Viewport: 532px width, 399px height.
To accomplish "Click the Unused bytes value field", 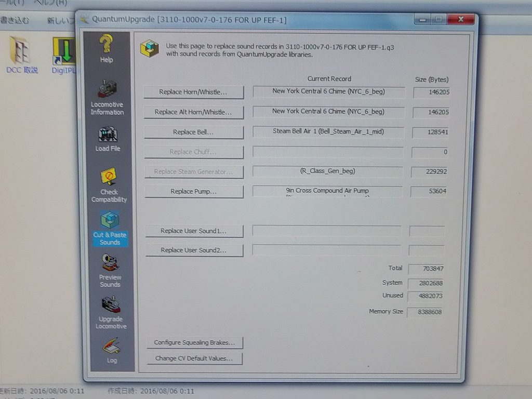I will tap(425, 296).
